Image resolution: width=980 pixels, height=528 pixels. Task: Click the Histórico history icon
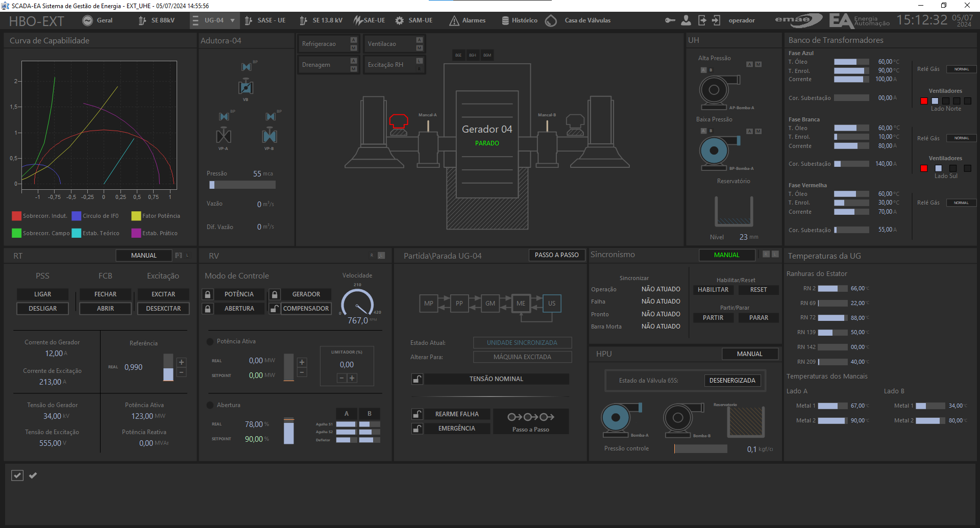point(505,20)
